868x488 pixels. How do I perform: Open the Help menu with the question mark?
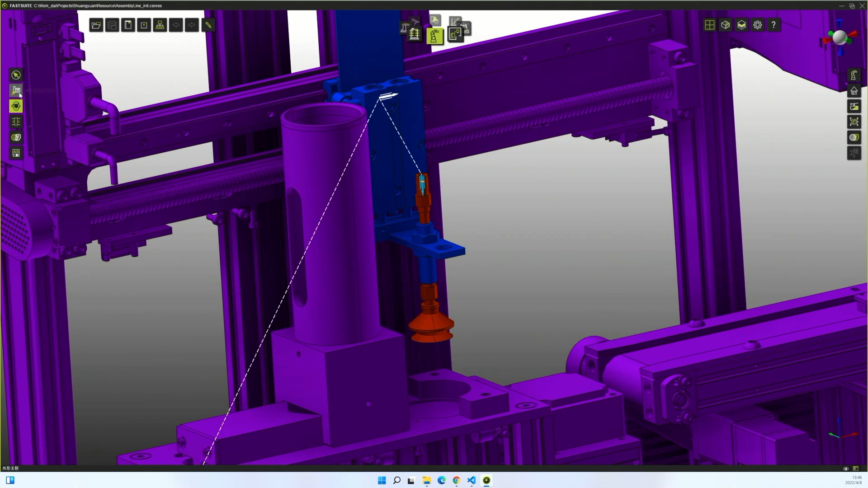pos(773,25)
